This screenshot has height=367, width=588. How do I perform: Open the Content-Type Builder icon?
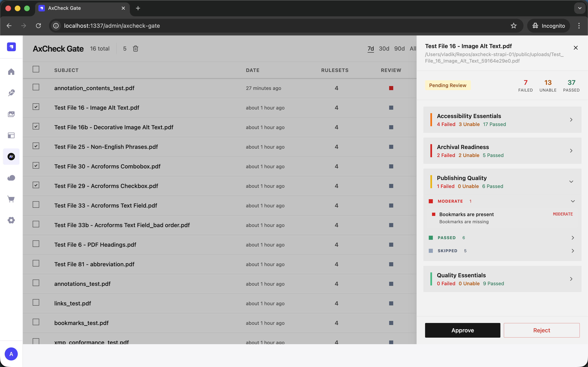11,135
